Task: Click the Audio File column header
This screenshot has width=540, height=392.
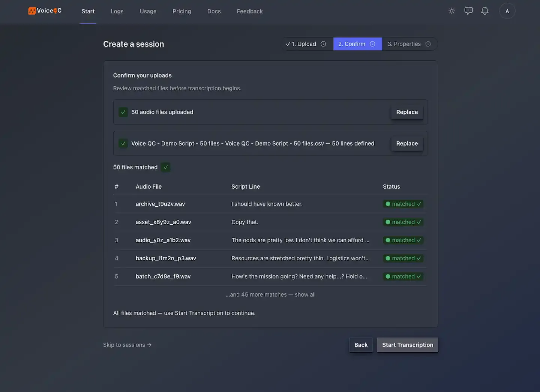Action: click(148, 186)
